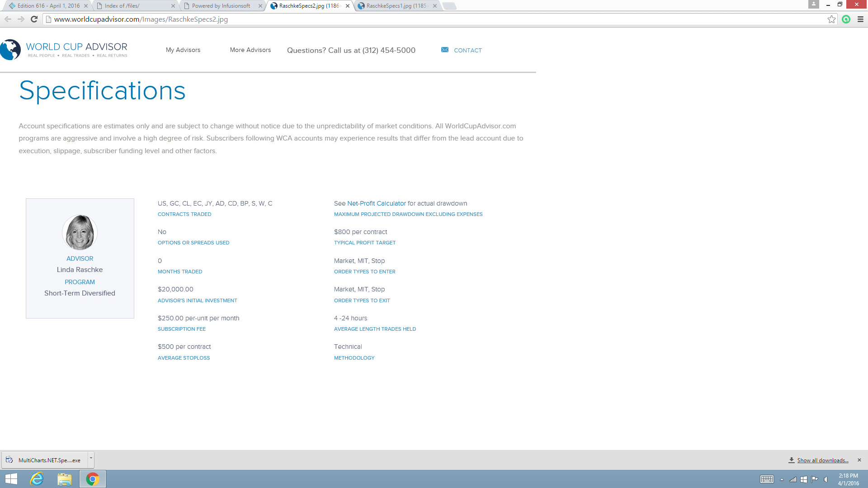This screenshot has width=868, height=488.
Task: Close the Index of /files/ tab
Action: 173,6
